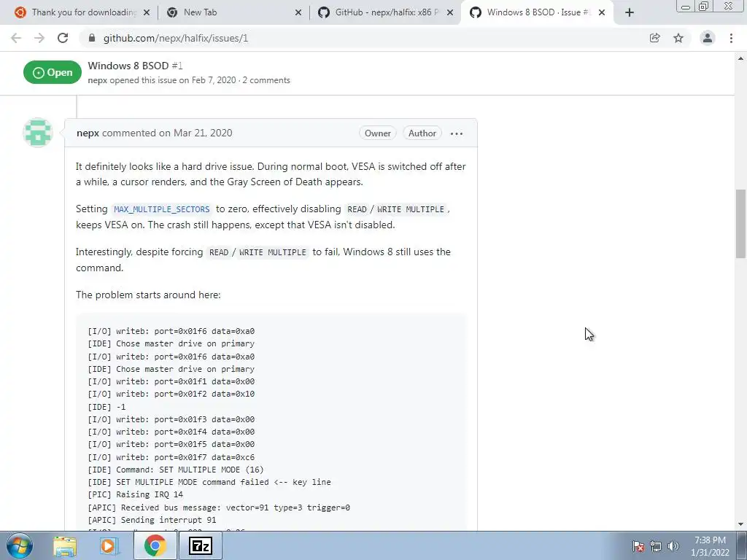Reload the GitHub issue page
This screenshot has width=747, height=560.
[x=63, y=38]
